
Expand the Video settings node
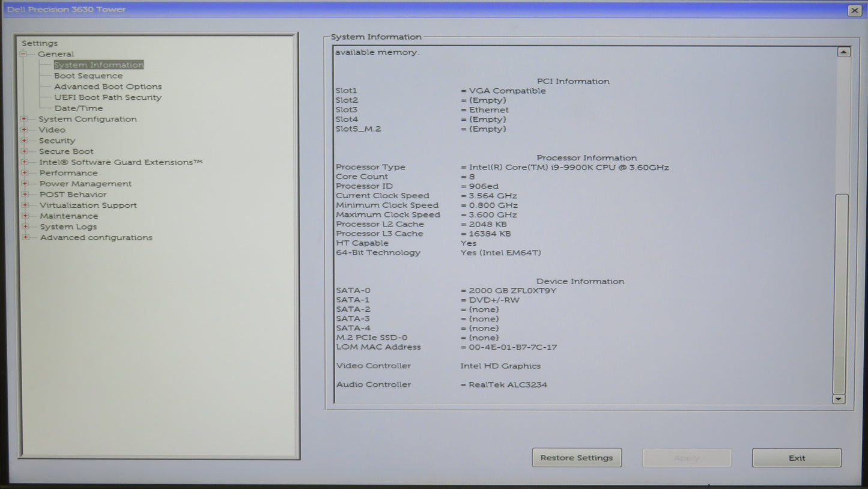point(24,130)
